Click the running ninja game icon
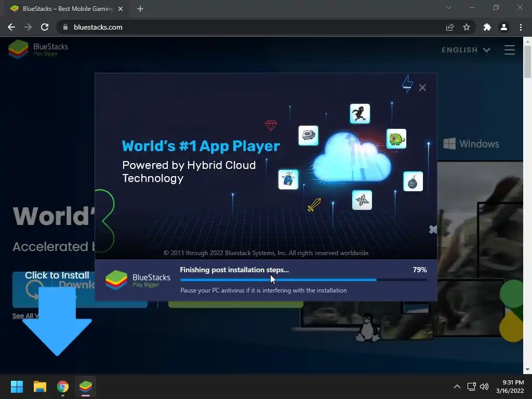The width and height of the screenshot is (532, 399). [x=360, y=114]
